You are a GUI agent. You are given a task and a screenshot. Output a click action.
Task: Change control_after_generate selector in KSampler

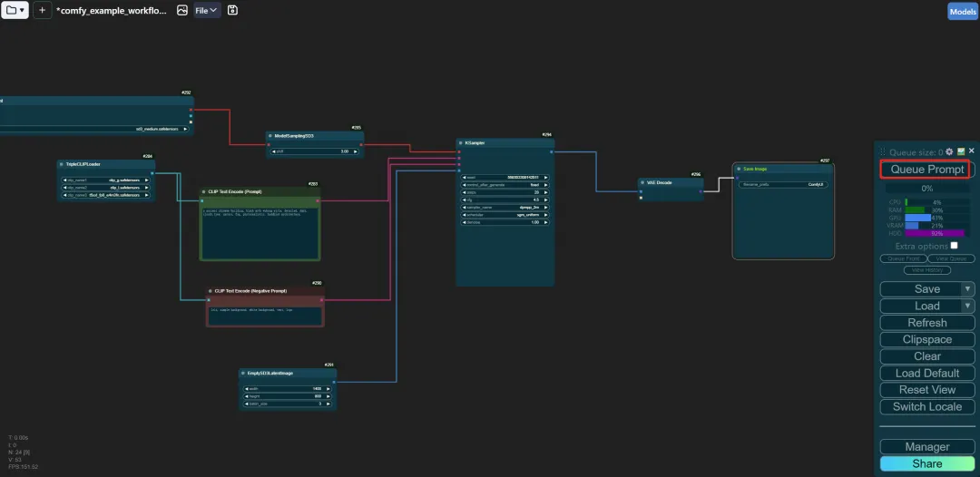[505, 185]
